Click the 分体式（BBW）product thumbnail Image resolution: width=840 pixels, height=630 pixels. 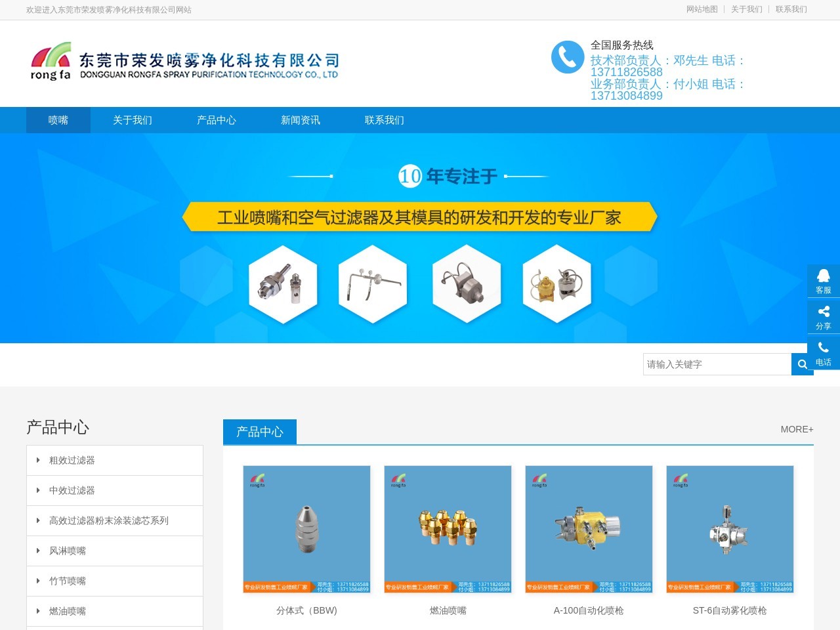pos(306,530)
